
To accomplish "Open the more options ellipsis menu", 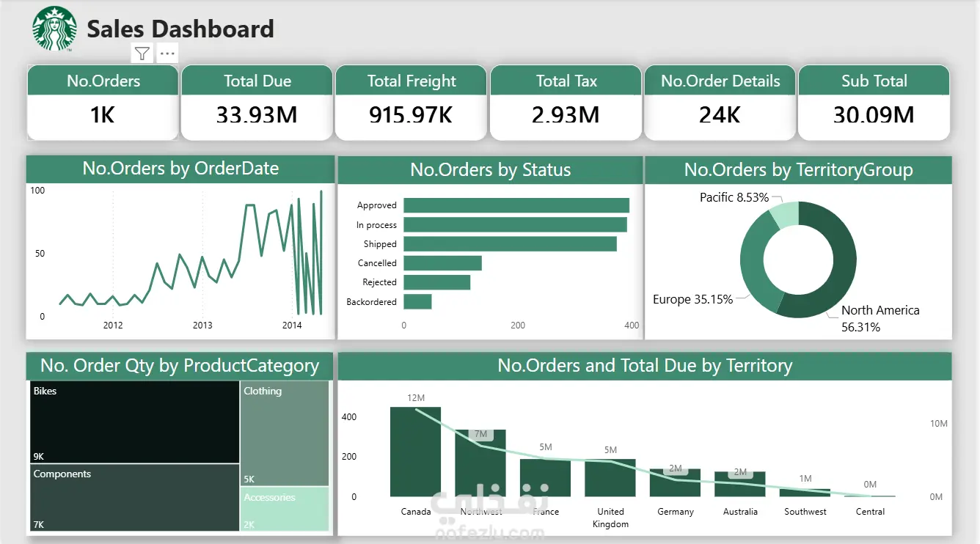I will 167,54.
